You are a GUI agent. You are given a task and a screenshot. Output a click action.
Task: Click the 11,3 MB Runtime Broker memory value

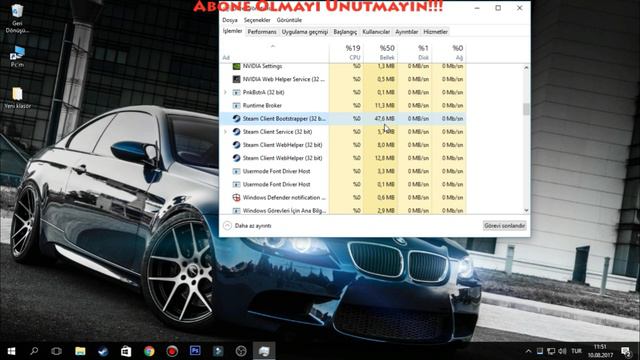(384, 105)
